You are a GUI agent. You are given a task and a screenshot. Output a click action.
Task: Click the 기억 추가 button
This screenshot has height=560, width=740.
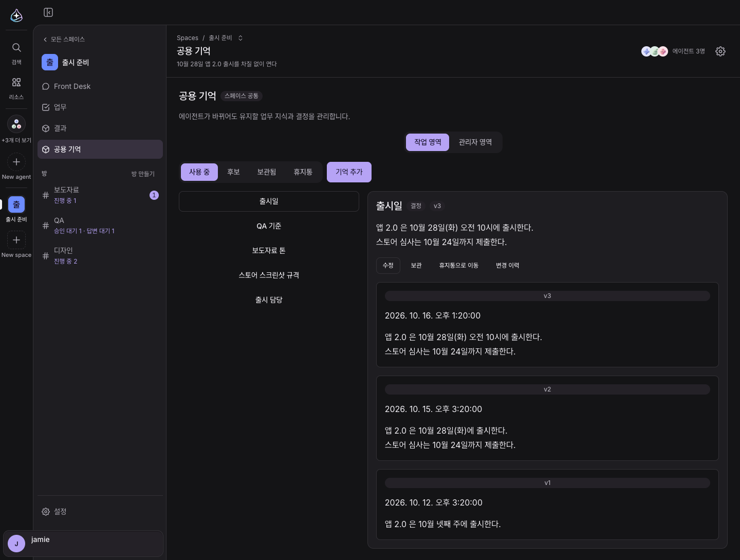(349, 172)
